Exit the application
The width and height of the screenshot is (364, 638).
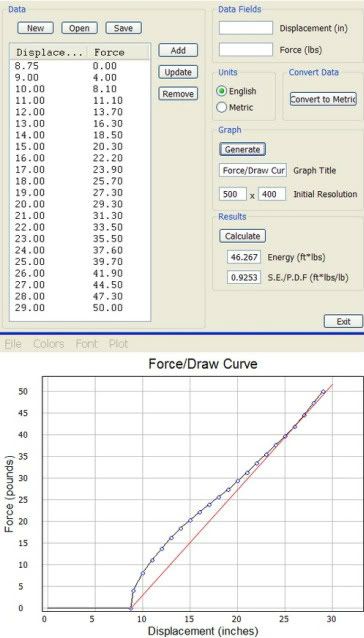pos(343,321)
